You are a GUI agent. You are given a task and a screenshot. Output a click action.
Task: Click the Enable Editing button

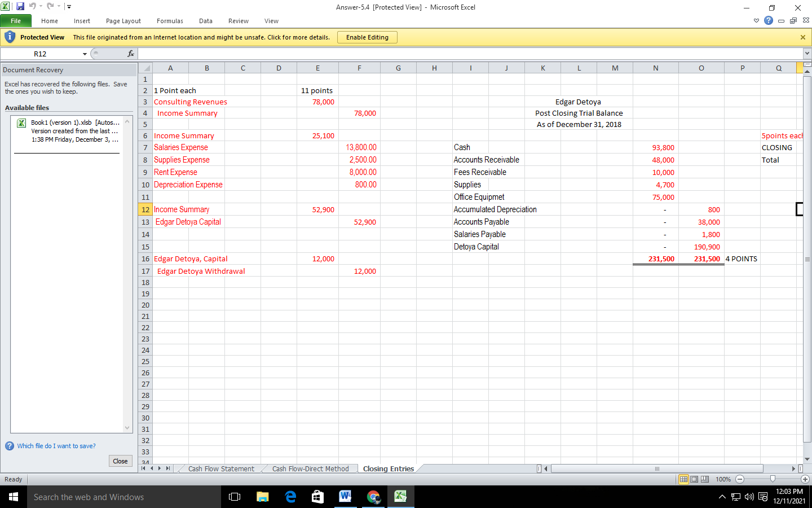[367, 37]
